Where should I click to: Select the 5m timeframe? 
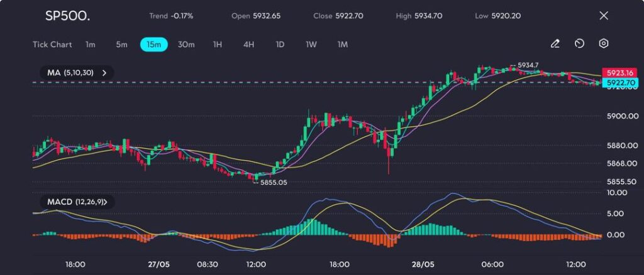pyautogui.click(x=121, y=45)
